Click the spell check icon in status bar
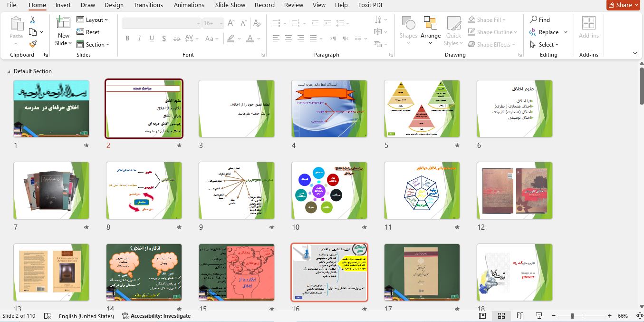Viewport: 644px width, 322px height. tap(47, 316)
